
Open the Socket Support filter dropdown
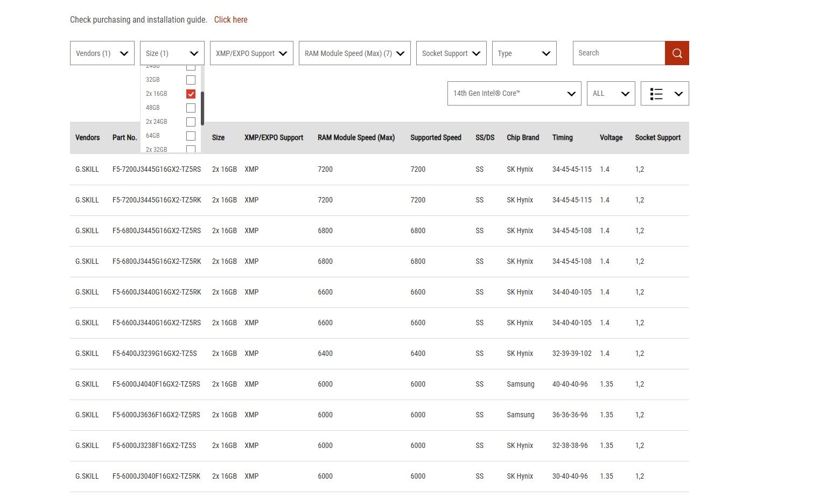click(x=451, y=53)
